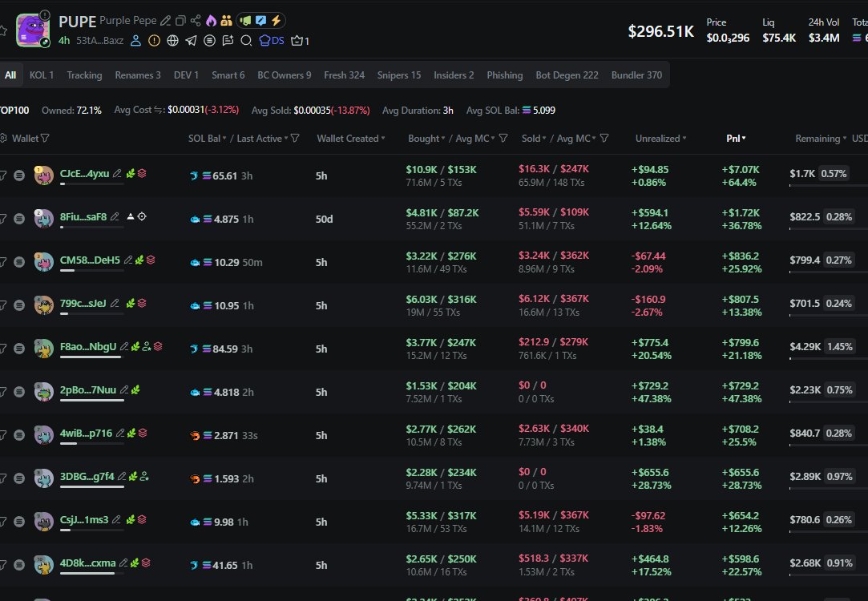Click the share icon beside Purple Pepe
The width and height of the screenshot is (868, 601).
pyautogui.click(x=196, y=21)
